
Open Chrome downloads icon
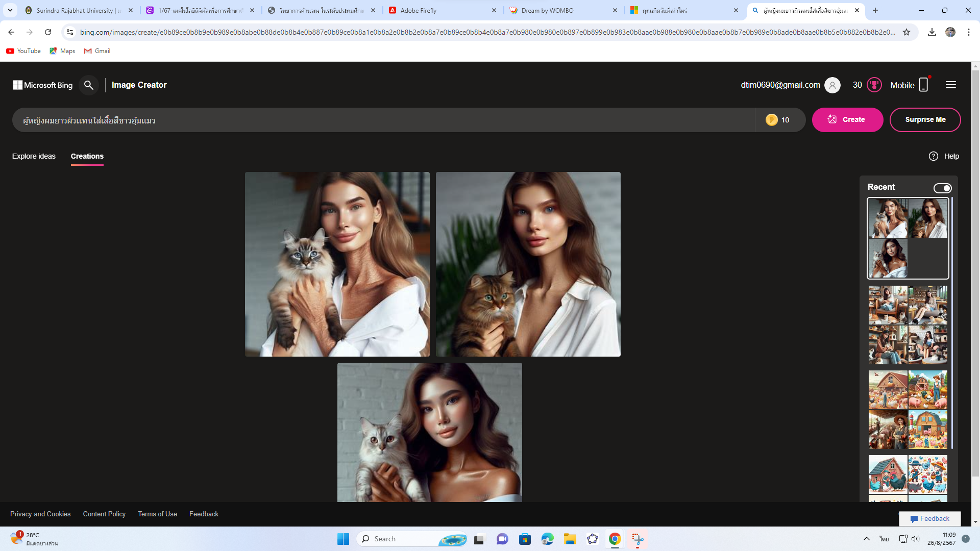[x=932, y=32]
